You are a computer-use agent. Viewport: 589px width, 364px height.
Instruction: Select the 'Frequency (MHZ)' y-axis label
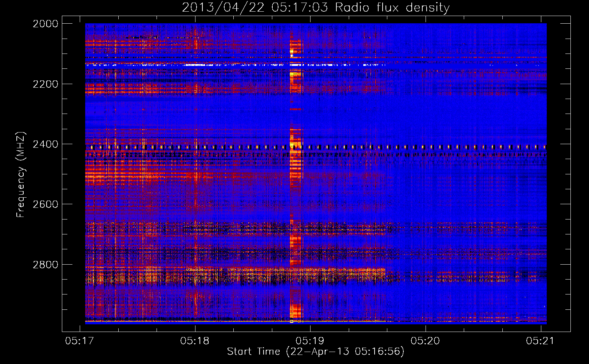(x=21, y=175)
